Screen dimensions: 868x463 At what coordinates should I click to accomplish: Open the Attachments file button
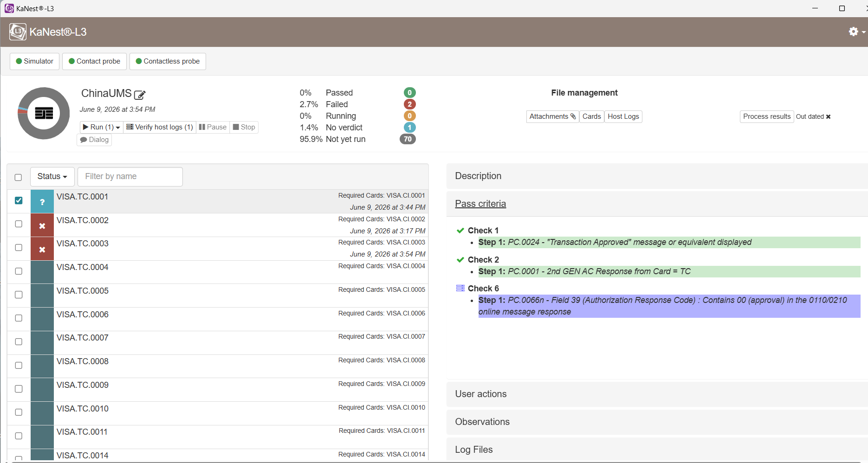(x=553, y=116)
